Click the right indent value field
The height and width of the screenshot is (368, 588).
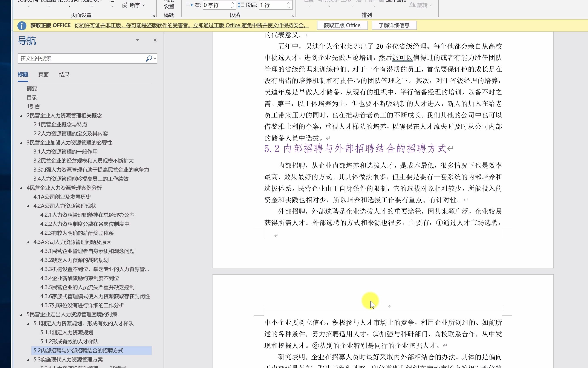click(x=216, y=5)
